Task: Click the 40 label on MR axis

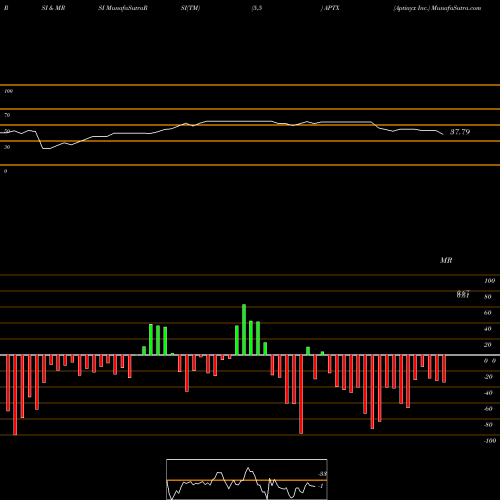Action: coord(488,329)
